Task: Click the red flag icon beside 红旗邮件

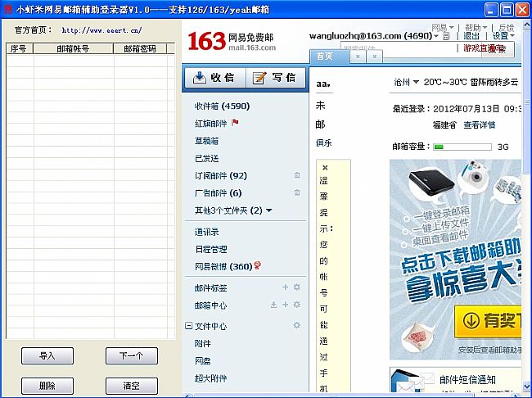Action: pyautogui.click(x=235, y=123)
